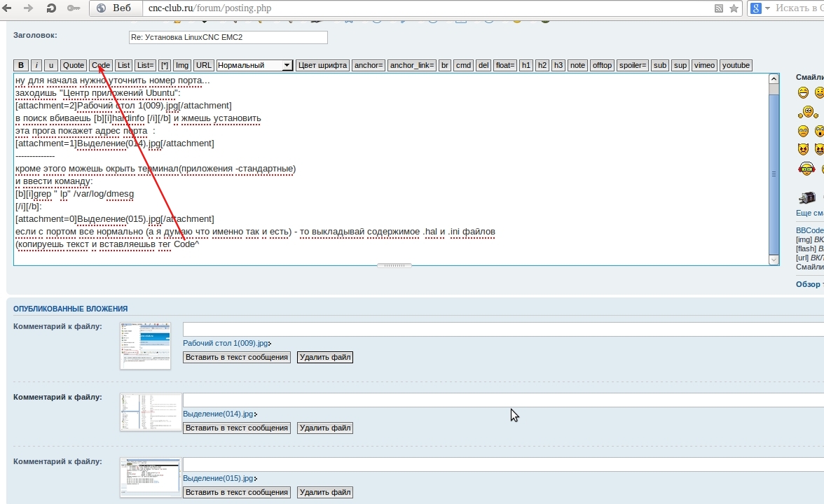
Task: Open the Еще смайлики link
Action: [810, 213]
